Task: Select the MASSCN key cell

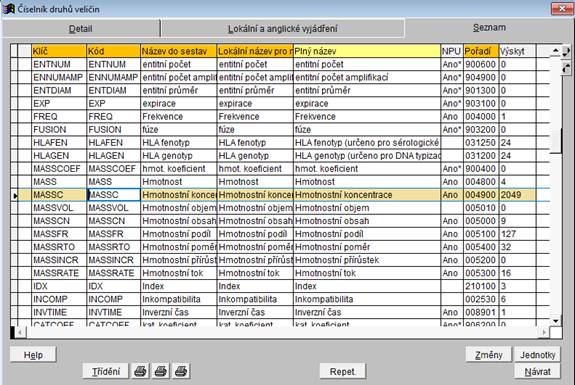Action: pyautogui.click(x=59, y=221)
